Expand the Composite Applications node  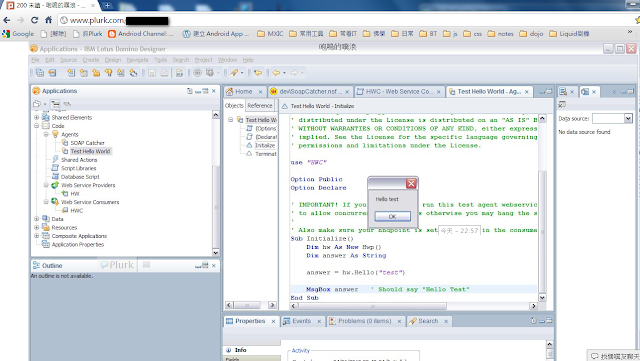(36, 236)
